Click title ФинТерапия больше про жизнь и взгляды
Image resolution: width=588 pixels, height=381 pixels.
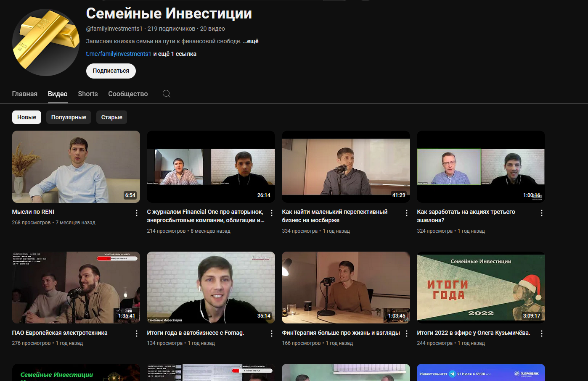[x=341, y=333]
